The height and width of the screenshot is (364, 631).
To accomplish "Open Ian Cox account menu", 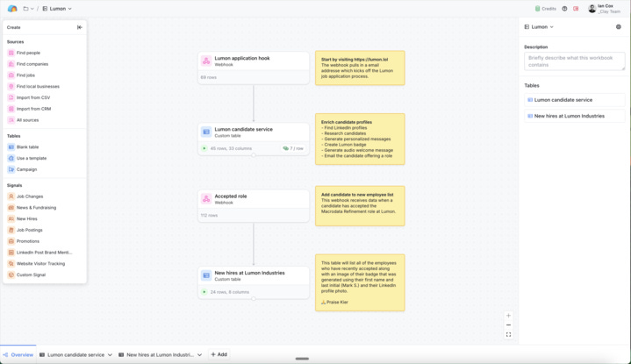I will point(604,9).
